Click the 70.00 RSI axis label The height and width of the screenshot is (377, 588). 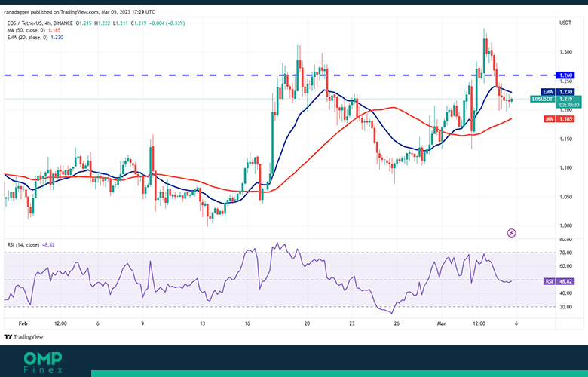click(565, 253)
